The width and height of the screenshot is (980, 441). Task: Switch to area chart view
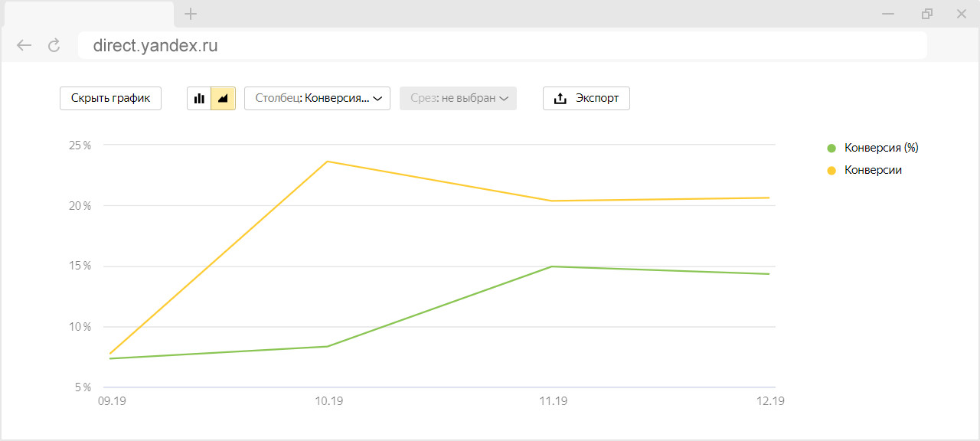point(224,99)
